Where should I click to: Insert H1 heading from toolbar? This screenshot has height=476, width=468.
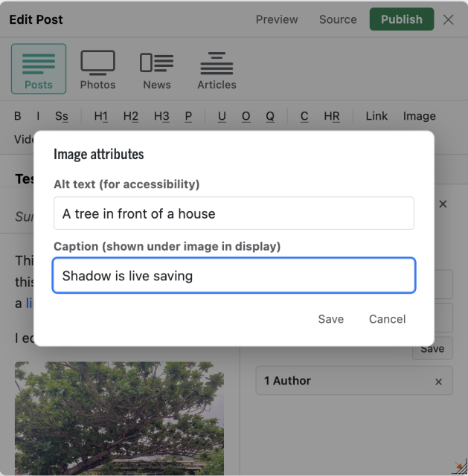[x=101, y=116]
